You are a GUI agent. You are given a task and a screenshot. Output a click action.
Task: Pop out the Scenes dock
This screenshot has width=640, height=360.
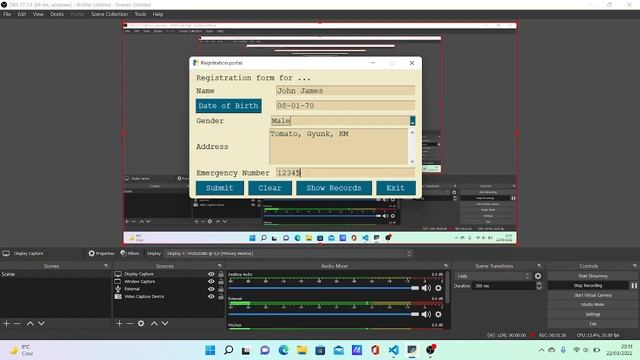(106, 266)
